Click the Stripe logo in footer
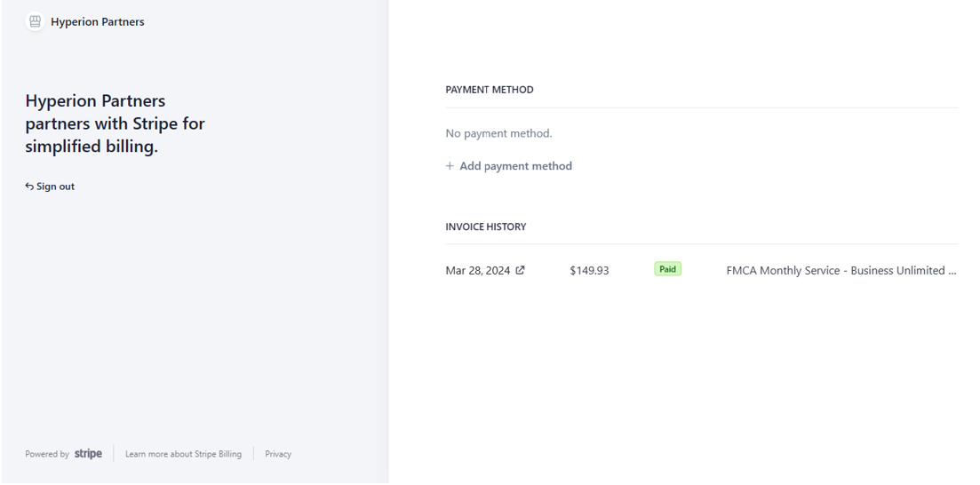The height and width of the screenshot is (485, 980). coord(88,454)
